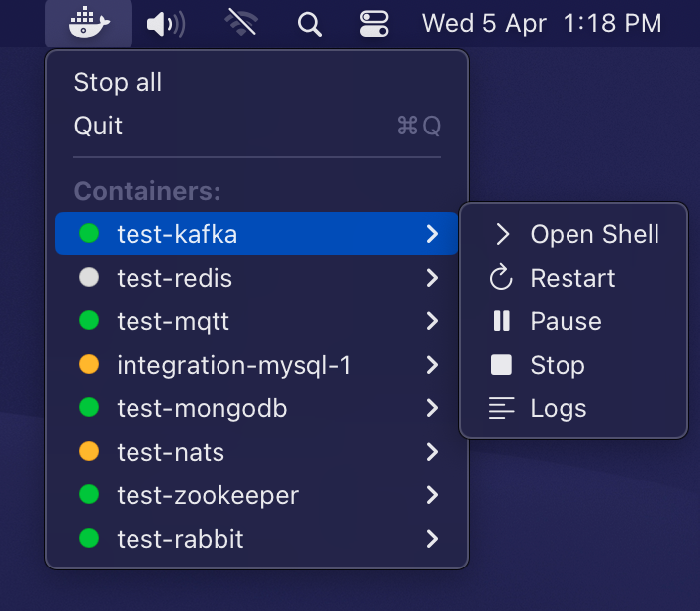Open Control Center toggles icon
This screenshot has height=611, width=700.
374,24
